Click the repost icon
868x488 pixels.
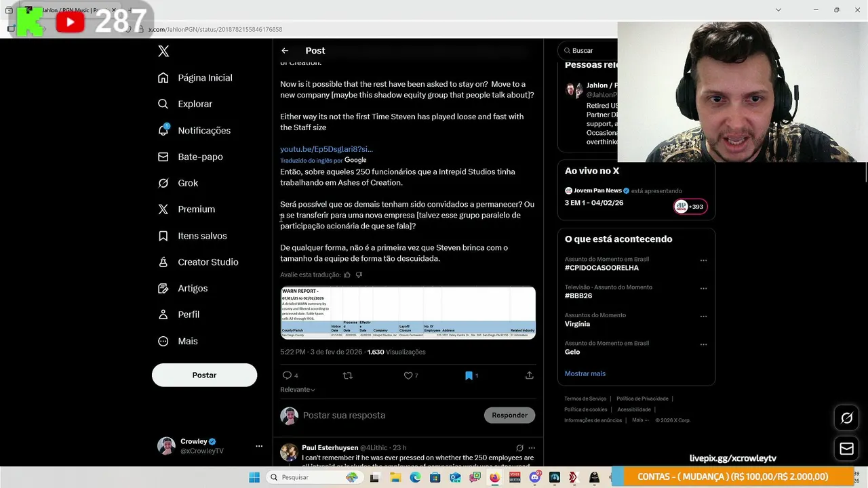347,375
